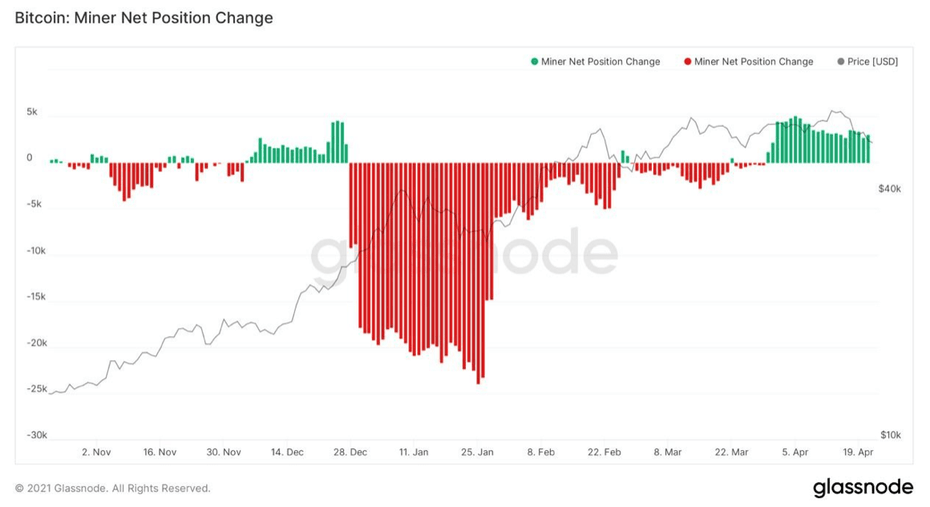Viewport: 930px width, 507px height.
Task: Click the 5k y-axis label
Action: tap(32, 111)
